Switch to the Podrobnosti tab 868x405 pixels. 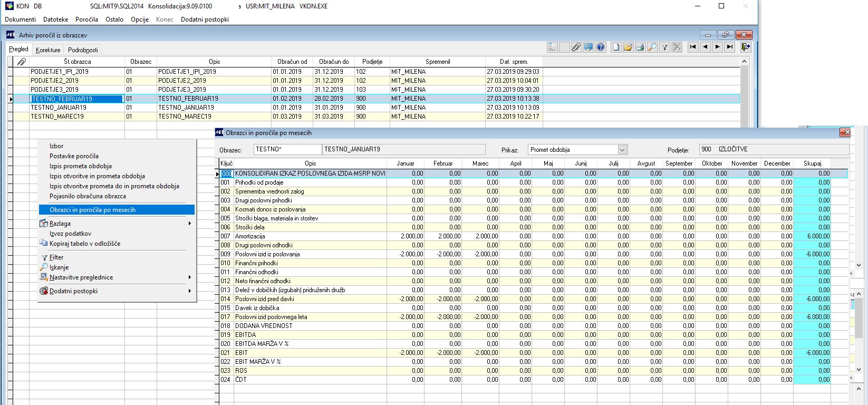click(83, 50)
